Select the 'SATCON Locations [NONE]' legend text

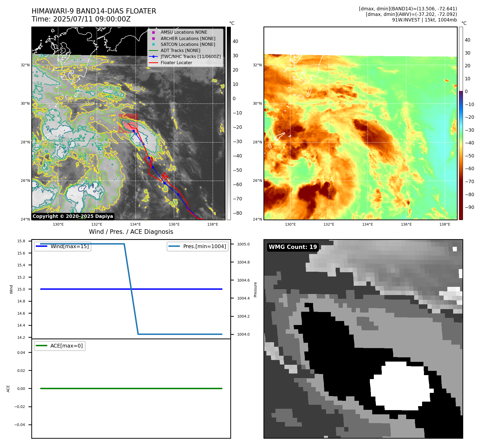pos(188,45)
